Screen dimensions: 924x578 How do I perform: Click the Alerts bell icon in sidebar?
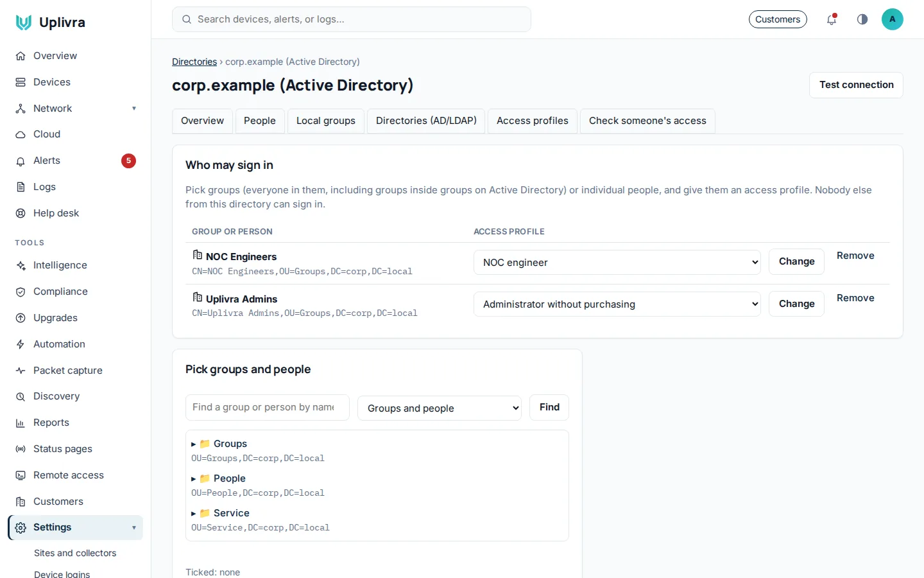point(21,161)
